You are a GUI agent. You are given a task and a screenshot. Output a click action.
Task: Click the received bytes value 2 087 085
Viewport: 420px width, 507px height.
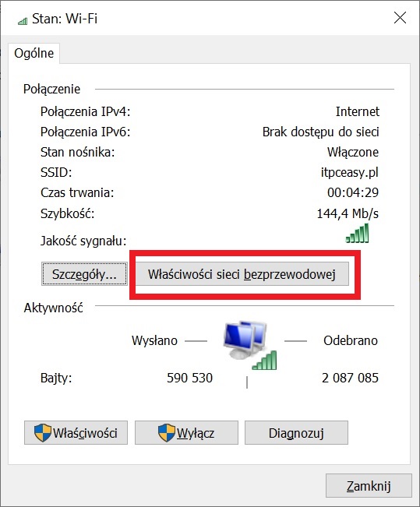click(x=350, y=378)
